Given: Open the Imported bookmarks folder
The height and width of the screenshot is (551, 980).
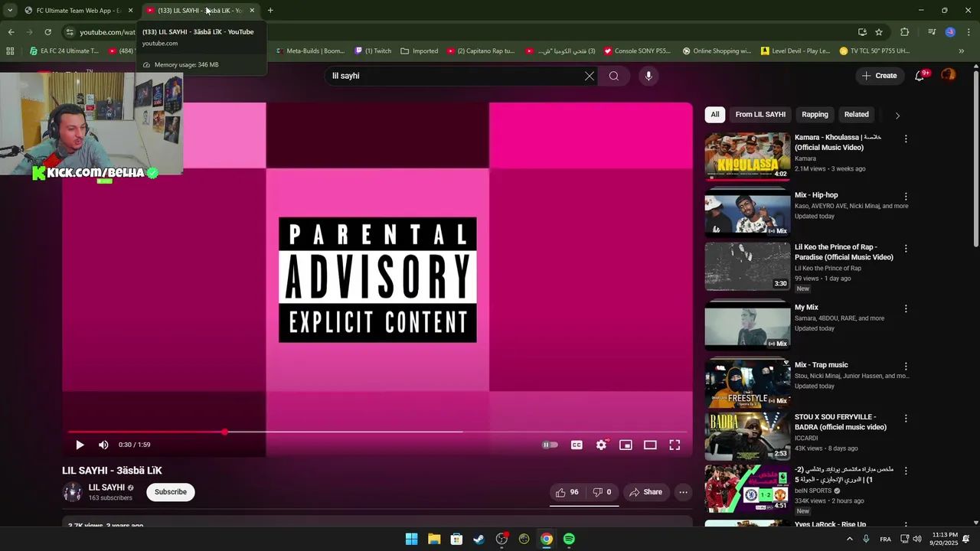Looking at the screenshot, I should 420,51.
